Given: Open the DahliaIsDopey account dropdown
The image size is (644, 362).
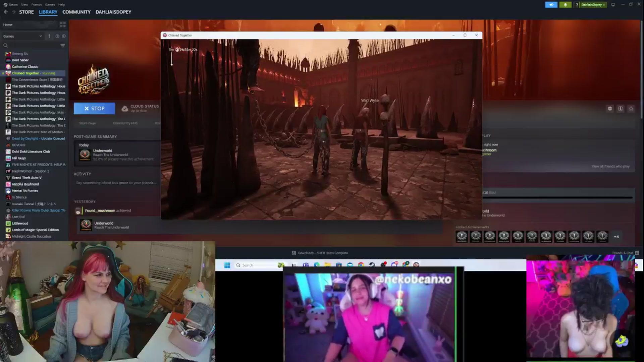Looking at the screenshot, I should pos(593,5).
